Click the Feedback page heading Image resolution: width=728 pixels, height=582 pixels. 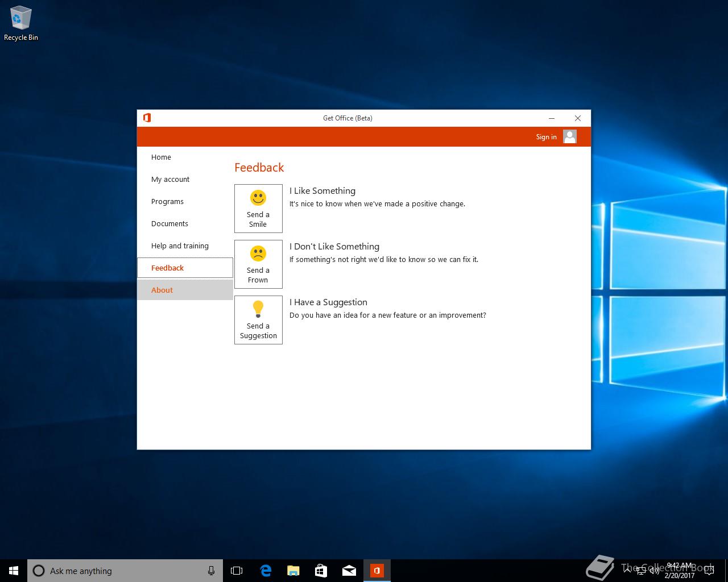(259, 168)
